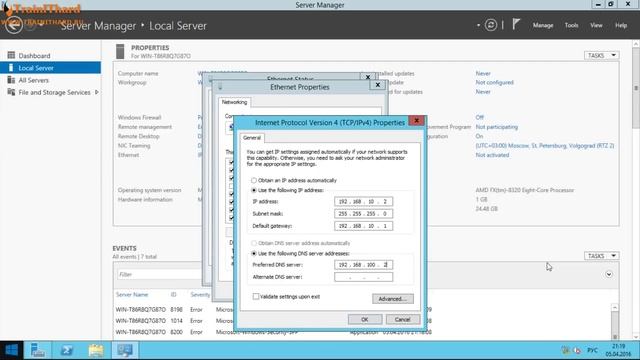The width and height of the screenshot is (640, 360).
Task: Confirm IPv4 properties with OK
Action: point(365,319)
